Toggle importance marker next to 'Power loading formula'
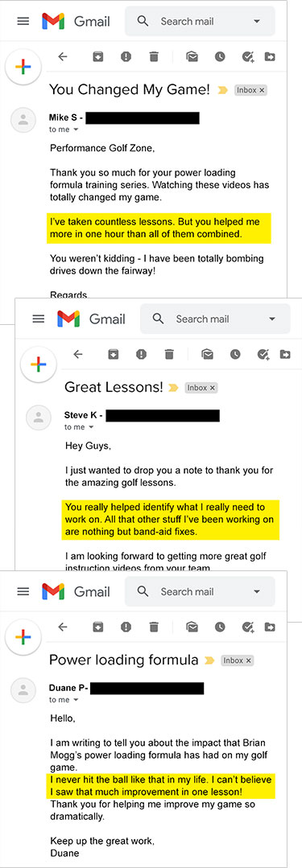Image resolution: width=302 pixels, height=868 pixels. pyautogui.click(x=209, y=660)
